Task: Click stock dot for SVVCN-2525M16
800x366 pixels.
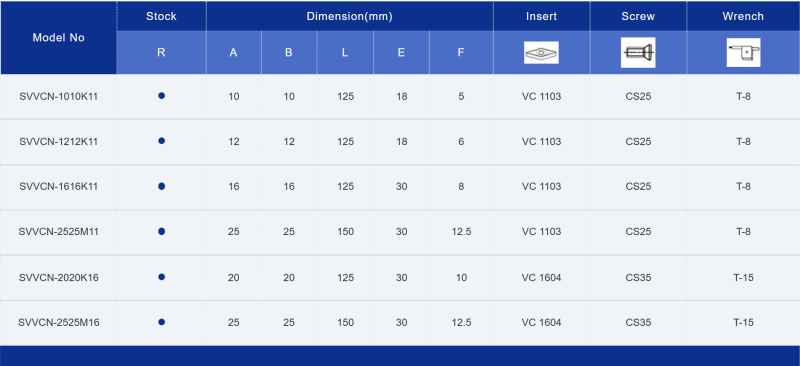Action: [161, 322]
